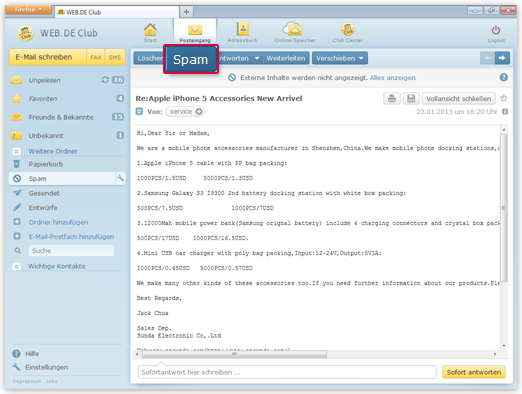Open a new browser tab
The height and width of the screenshot is (394, 522).
coord(186,12)
